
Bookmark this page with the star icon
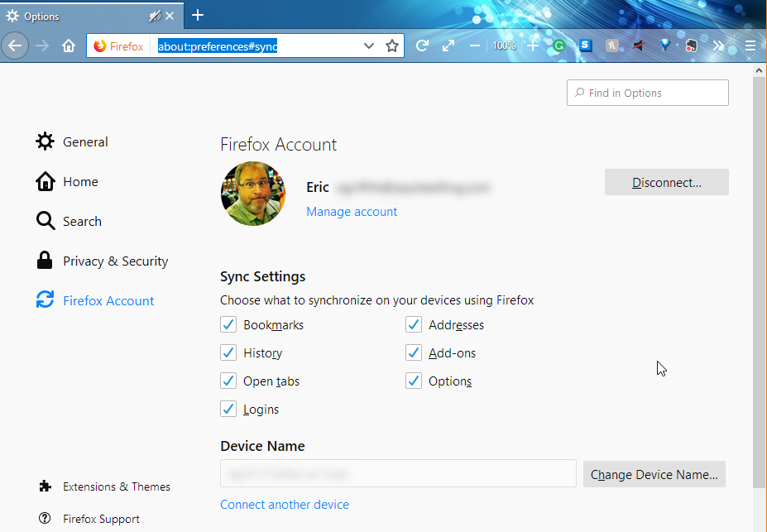point(392,46)
